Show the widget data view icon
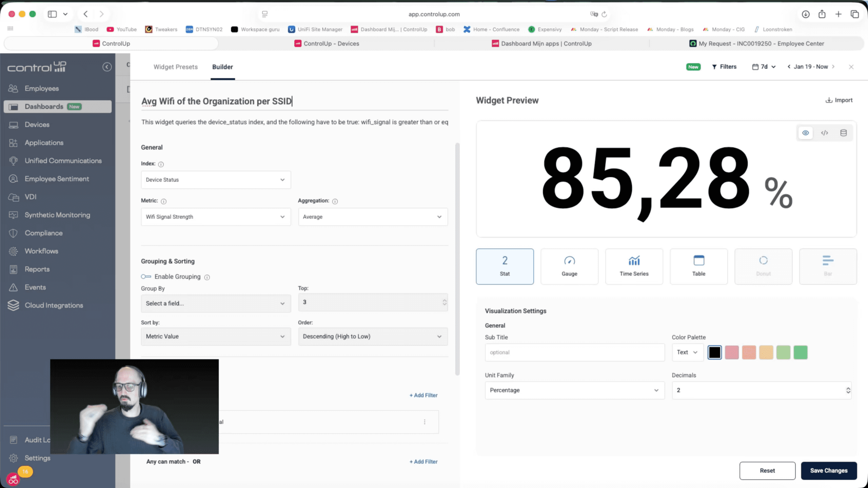This screenshot has height=488, width=868. 844,133
